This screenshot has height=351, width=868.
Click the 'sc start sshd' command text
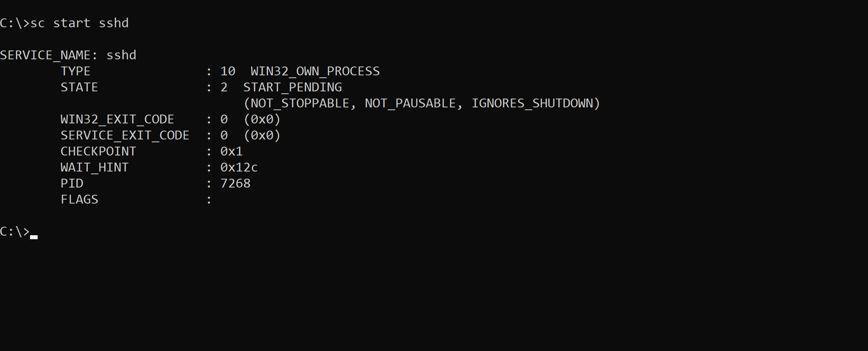79,23
